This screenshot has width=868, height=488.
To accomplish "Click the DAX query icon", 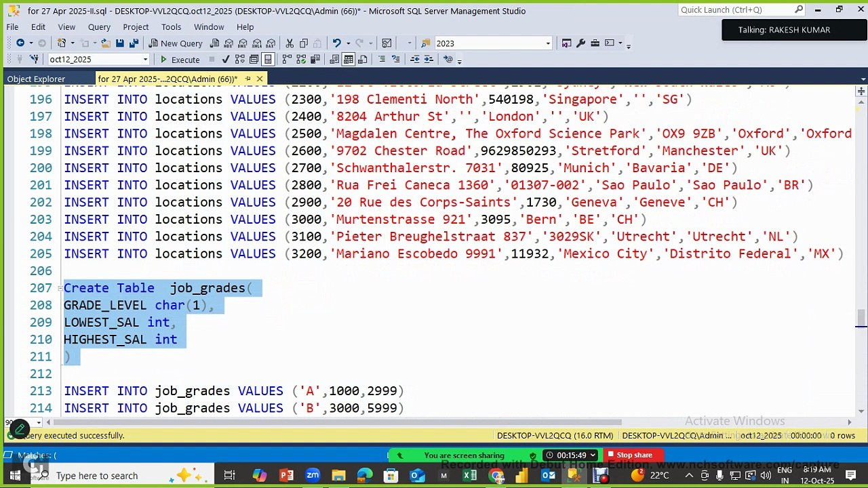I will [271, 43].
